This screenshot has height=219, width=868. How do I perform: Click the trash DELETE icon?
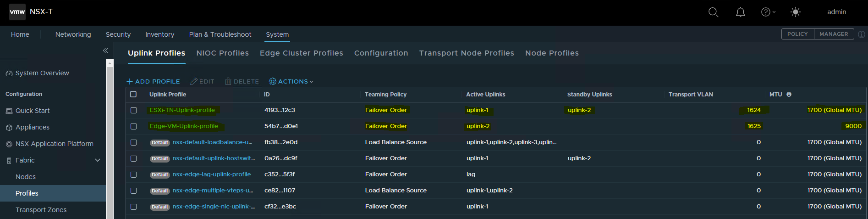228,81
